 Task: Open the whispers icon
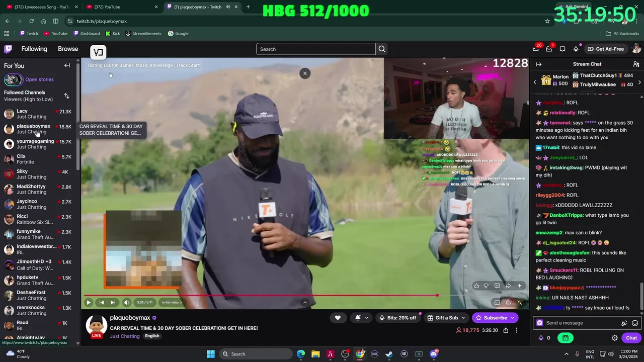(x=562, y=49)
